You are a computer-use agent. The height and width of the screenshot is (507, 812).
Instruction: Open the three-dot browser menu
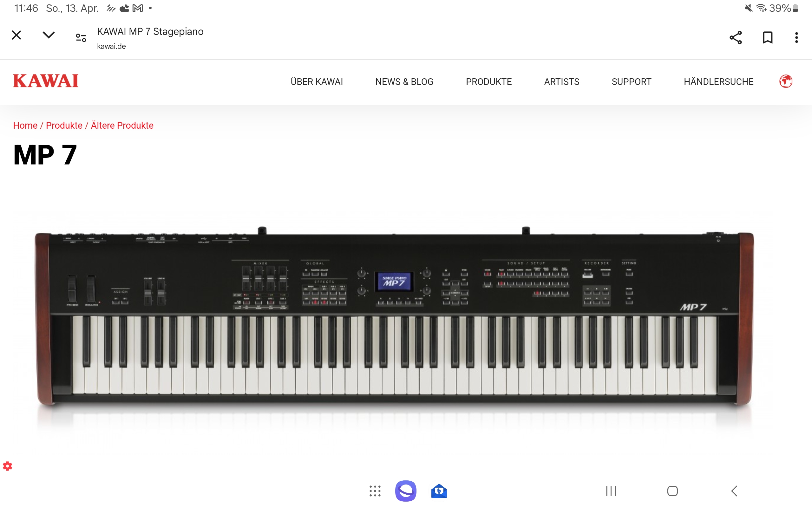[x=796, y=37]
